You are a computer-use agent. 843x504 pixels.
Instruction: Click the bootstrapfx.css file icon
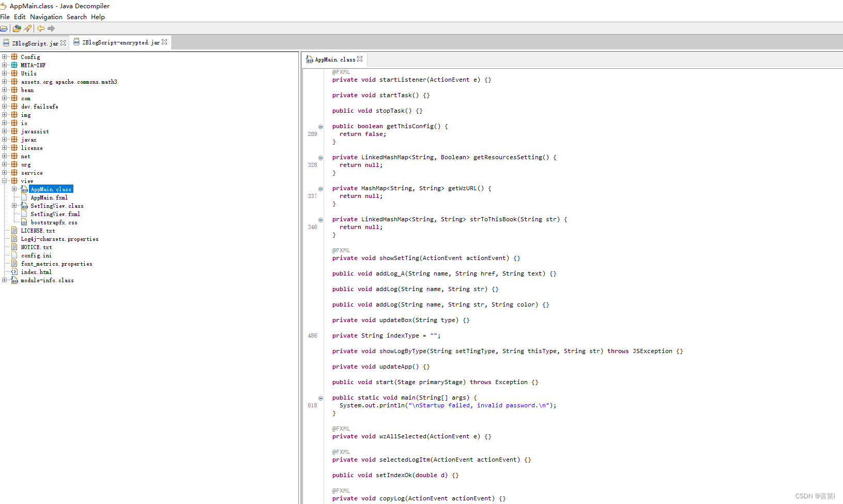coord(24,222)
